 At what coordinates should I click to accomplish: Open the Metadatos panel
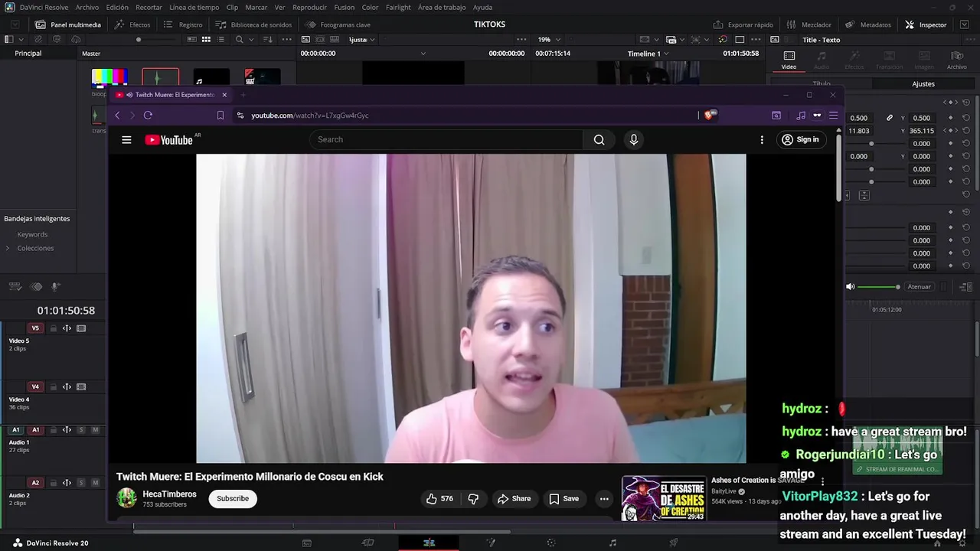(x=868, y=24)
